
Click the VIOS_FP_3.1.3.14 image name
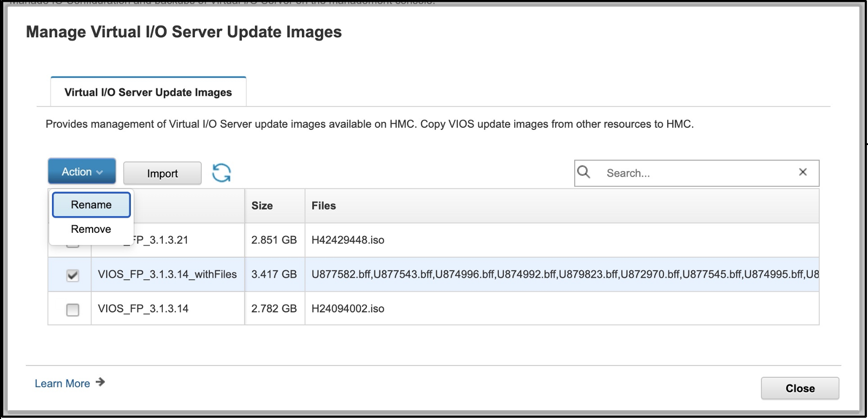click(x=143, y=309)
